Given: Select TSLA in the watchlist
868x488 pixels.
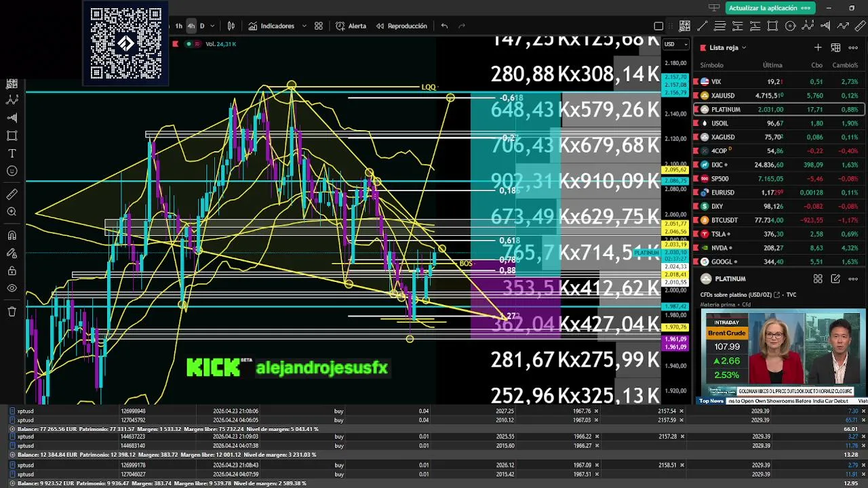Looking at the screenshot, I should [778, 234].
